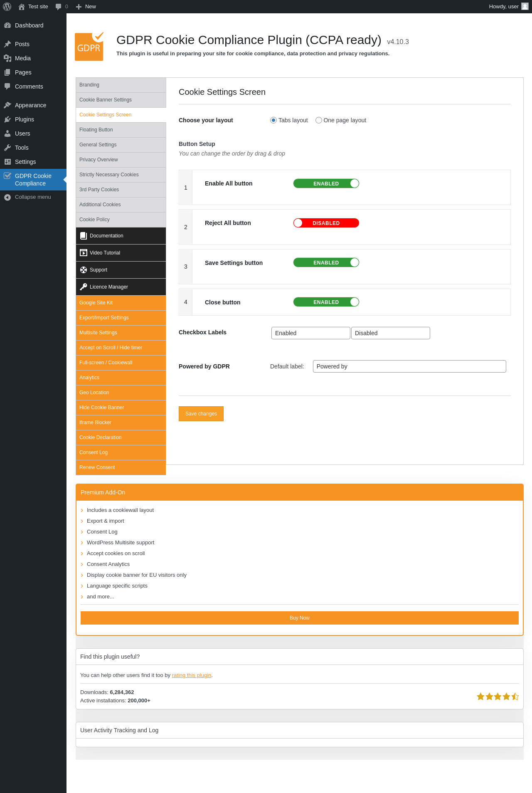532x793 pixels.
Task: Click the Collapse menu arrow icon
Action: [x=7, y=197]
